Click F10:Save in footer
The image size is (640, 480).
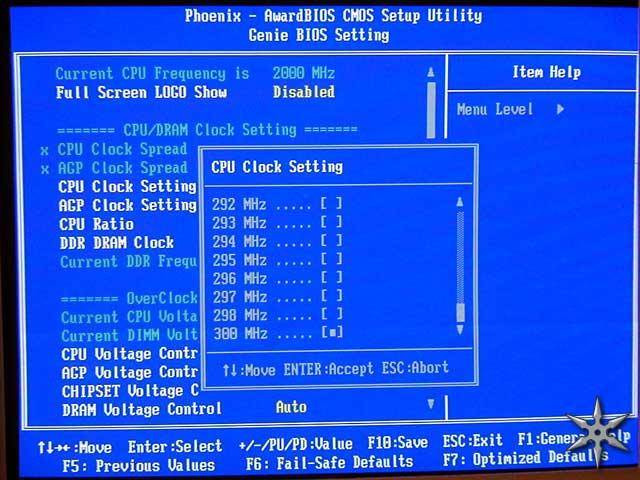point(398,443)
